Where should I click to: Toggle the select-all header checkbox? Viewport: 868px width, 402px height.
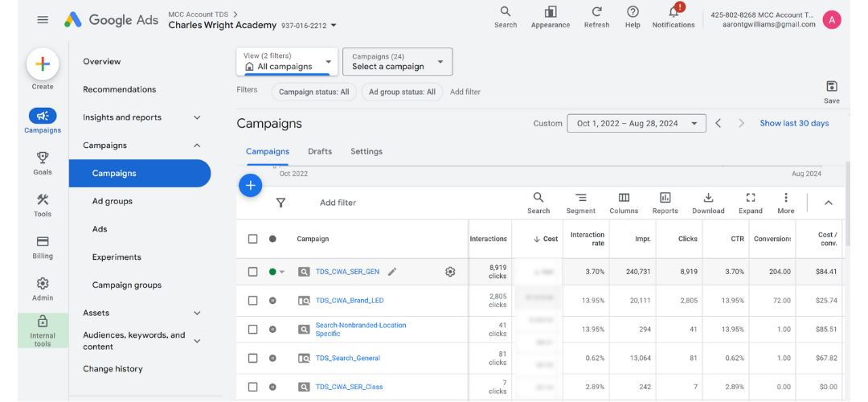point(253,239)
